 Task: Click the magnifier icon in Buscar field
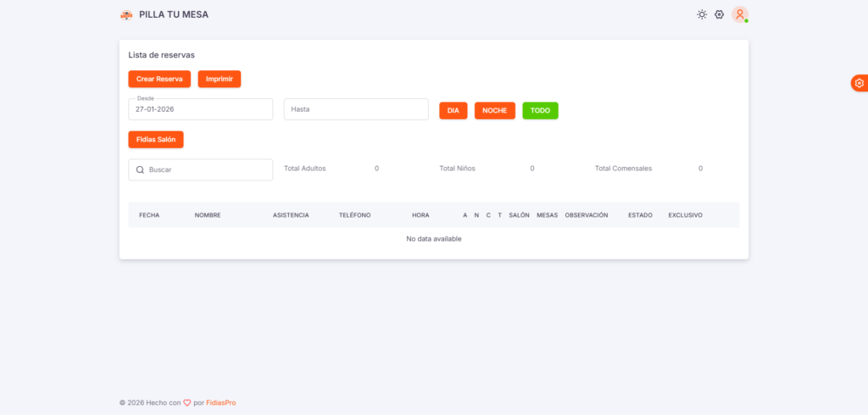pos(140,169)
